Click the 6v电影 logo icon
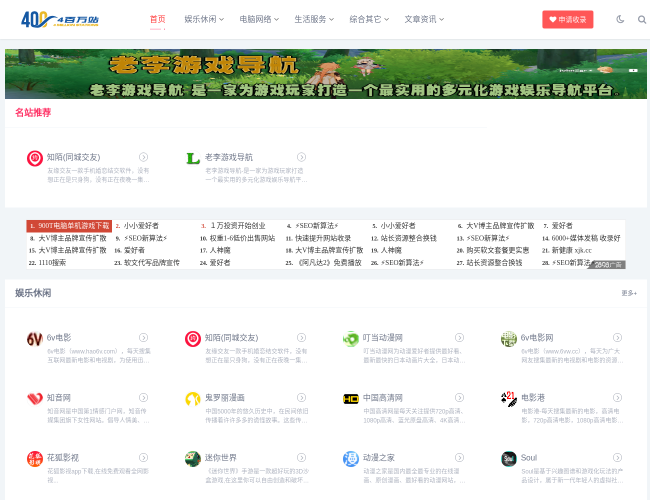 (x=35, y=339)
